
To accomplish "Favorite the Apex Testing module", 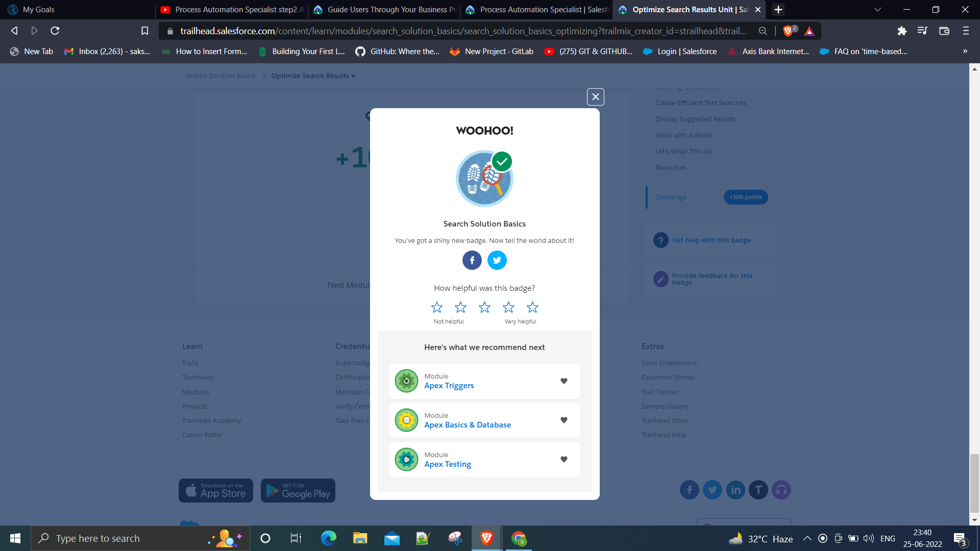I will (x=564, y=460).
